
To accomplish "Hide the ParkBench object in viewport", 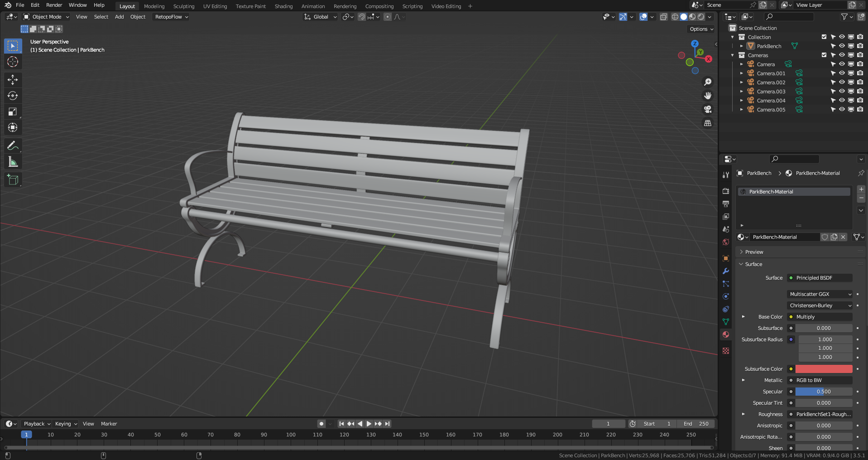I will 842,46.
